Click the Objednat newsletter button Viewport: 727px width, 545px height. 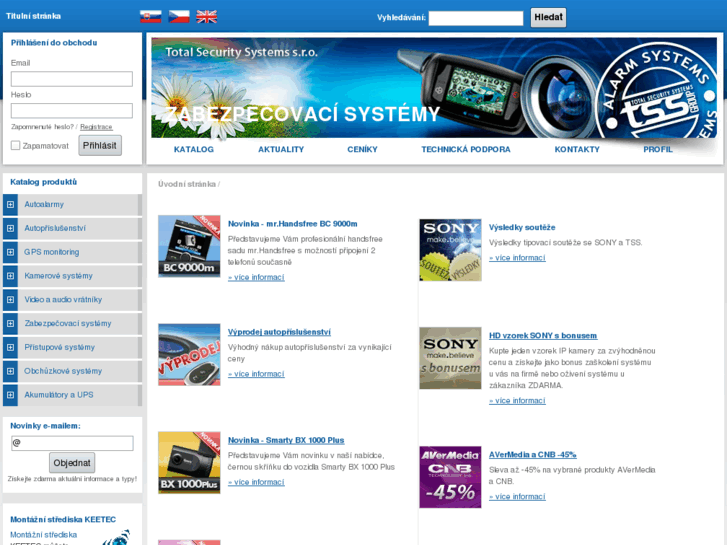72,463
